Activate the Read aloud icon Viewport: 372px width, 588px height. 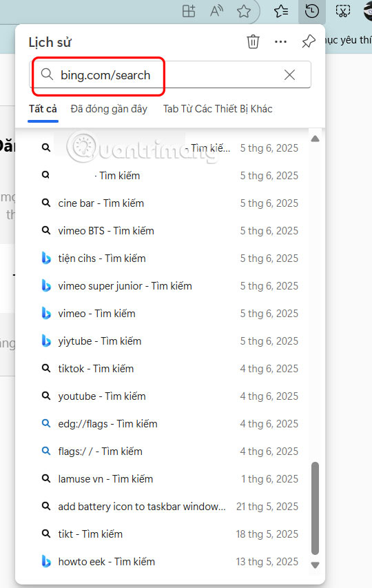(216, 11)
